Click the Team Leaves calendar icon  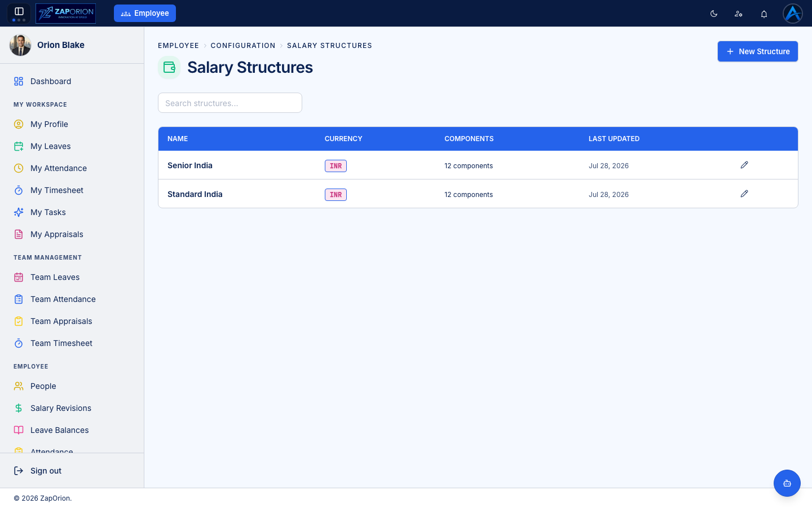point(19,277)
